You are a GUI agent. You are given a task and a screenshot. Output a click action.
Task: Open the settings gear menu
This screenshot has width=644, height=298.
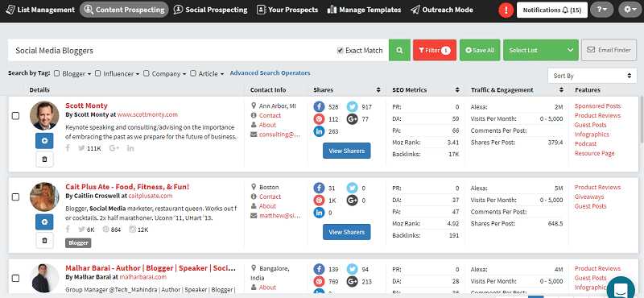tap(630, 10)
